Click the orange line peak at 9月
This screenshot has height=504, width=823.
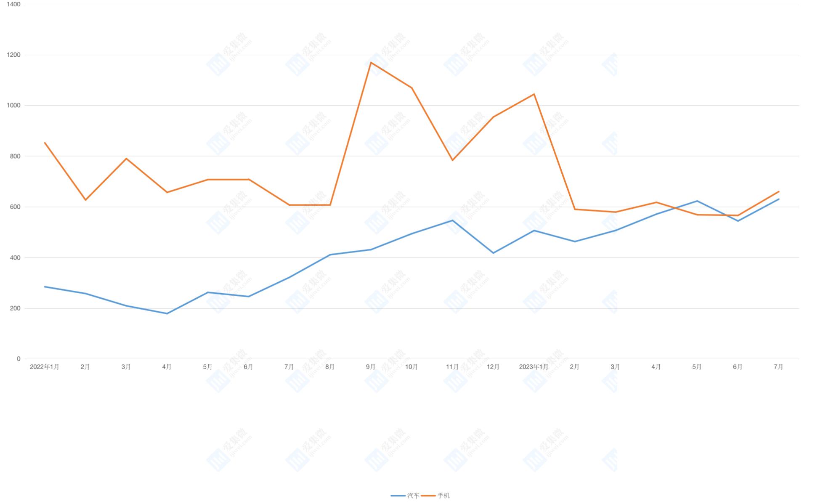coord(371,63)
